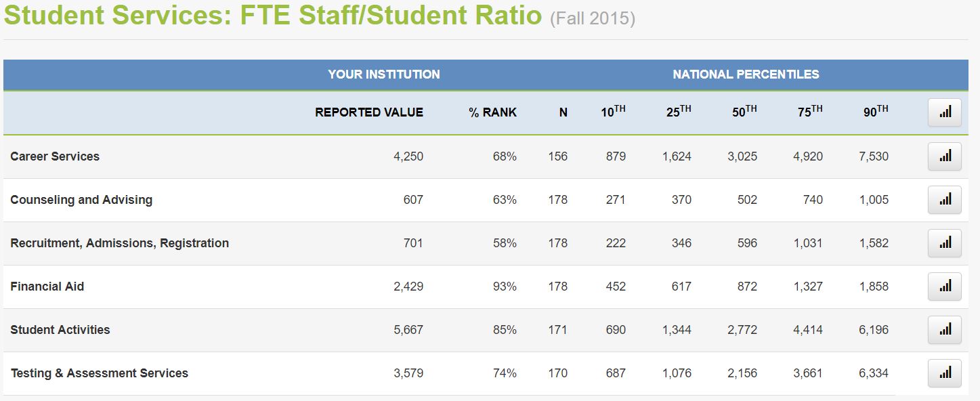Open the bar chart for Counseling and Advising

click(944, 200)
